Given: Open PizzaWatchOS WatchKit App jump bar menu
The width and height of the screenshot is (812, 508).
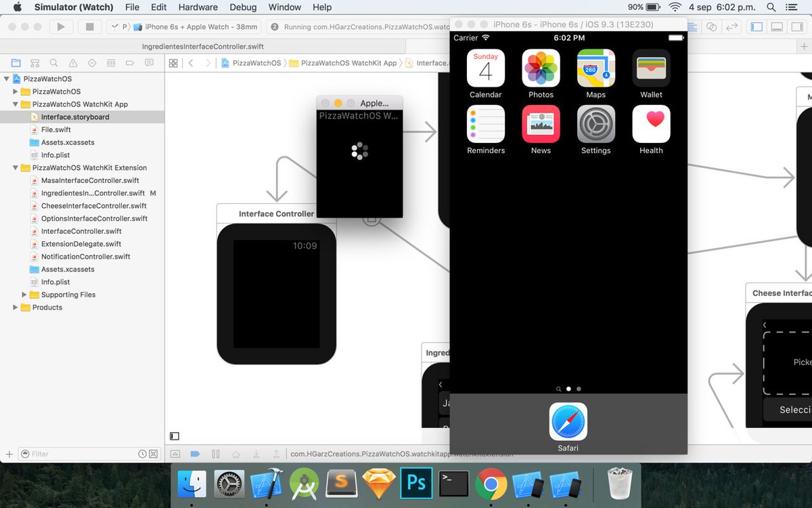Looking at the screenshot, I should 342,63.
